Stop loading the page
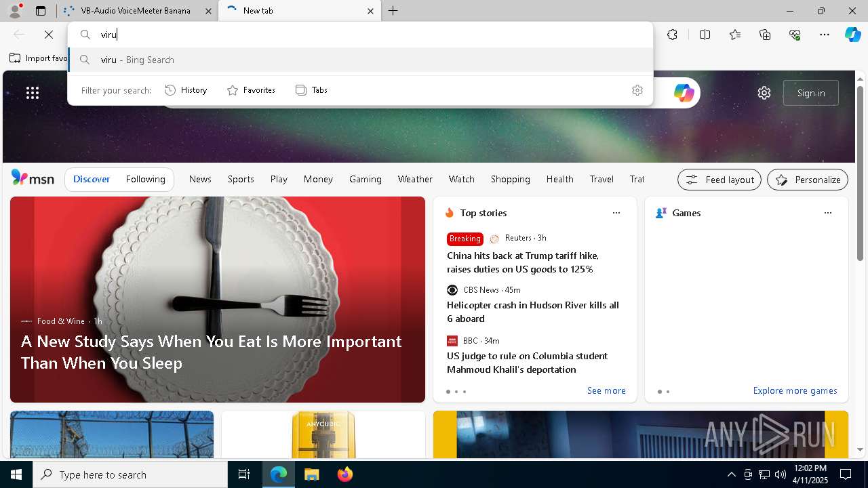868x488 pixels. tap(49, 35)
